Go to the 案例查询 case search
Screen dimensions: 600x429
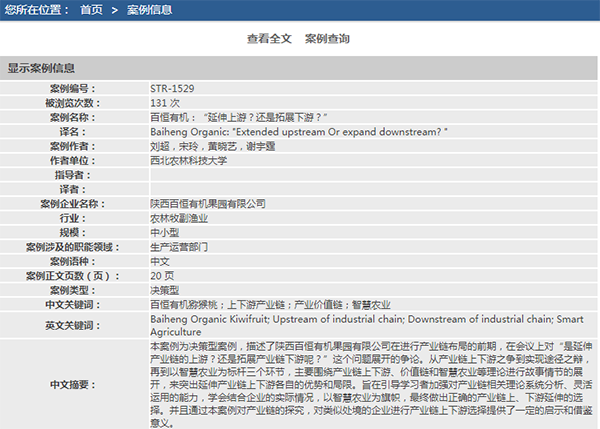[327, 39]
